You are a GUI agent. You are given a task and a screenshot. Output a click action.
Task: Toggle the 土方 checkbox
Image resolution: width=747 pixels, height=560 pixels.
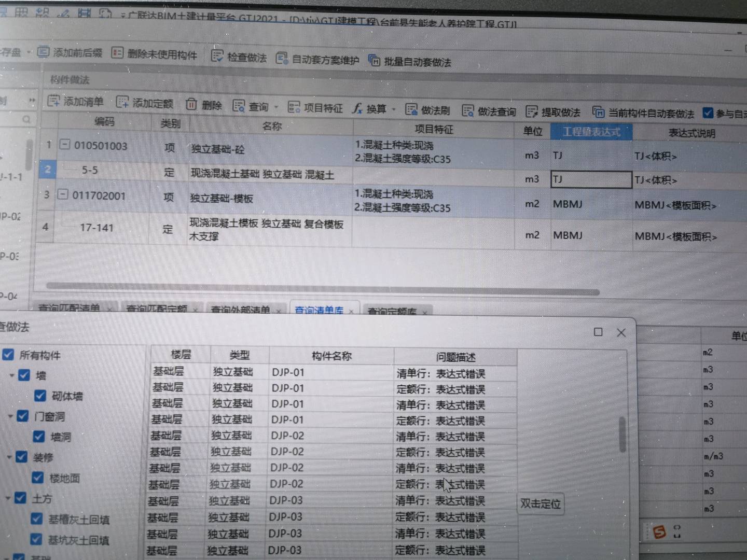20,498
